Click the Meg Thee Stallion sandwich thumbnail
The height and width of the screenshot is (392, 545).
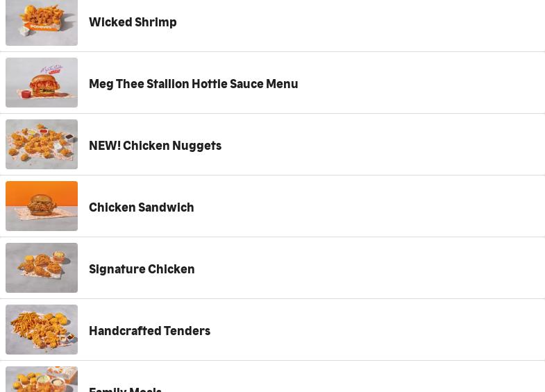click(42, 83)
